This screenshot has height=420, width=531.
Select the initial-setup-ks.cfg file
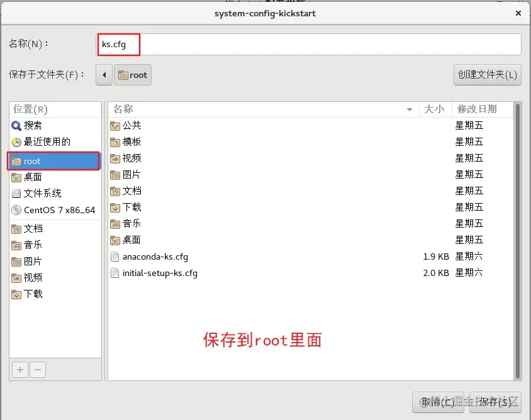[x=311, y=273]
